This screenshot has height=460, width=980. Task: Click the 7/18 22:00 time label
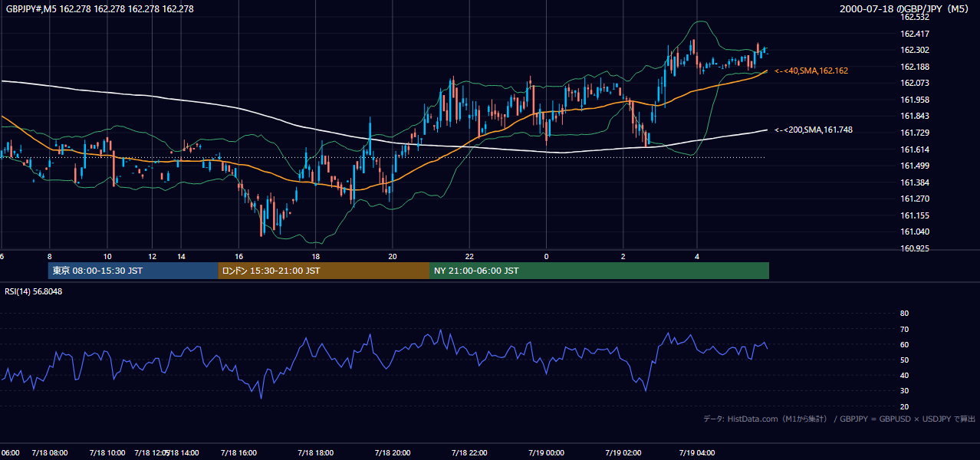[469, 453]
